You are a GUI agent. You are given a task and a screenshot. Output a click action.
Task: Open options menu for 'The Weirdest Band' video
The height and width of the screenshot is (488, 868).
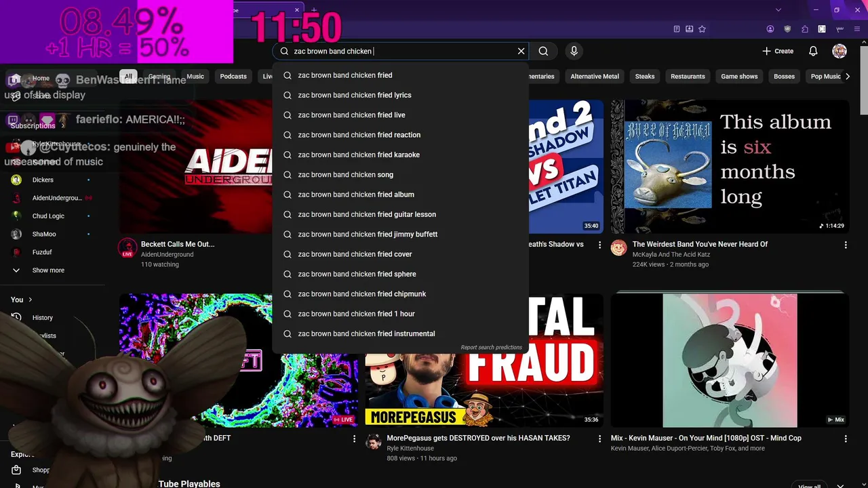846,245
